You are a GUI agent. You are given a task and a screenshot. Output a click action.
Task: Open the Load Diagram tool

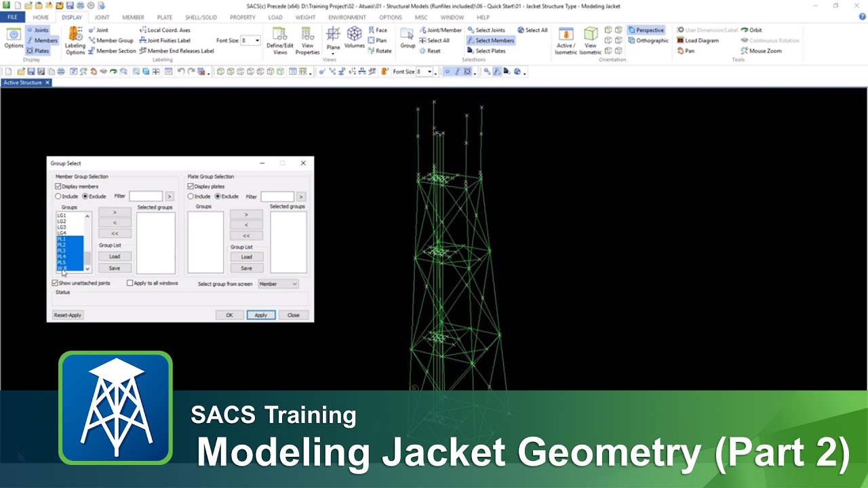(698, 41)
